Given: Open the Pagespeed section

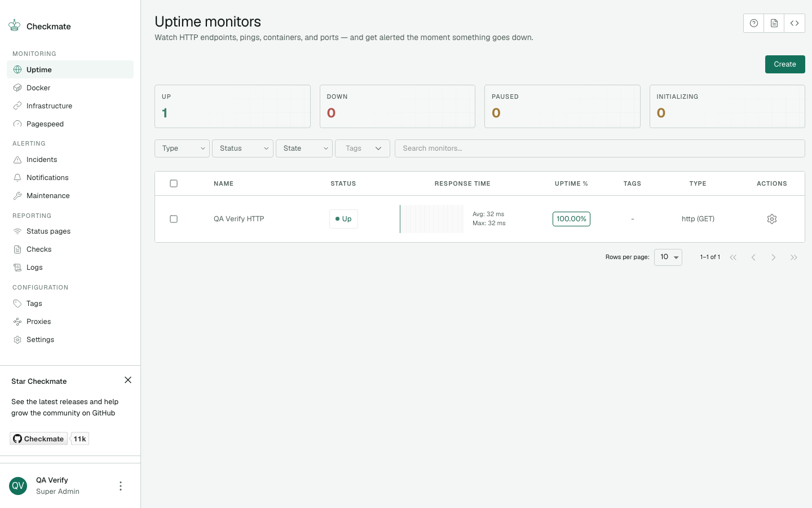Looking at the screenshot, I should tap(70, 124).
